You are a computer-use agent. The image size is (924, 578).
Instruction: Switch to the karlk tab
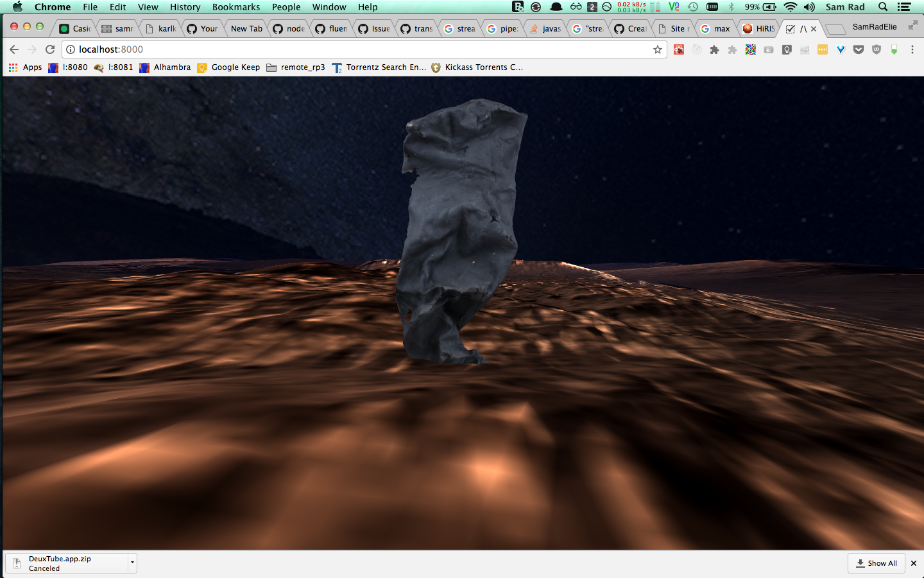(160, 29)
